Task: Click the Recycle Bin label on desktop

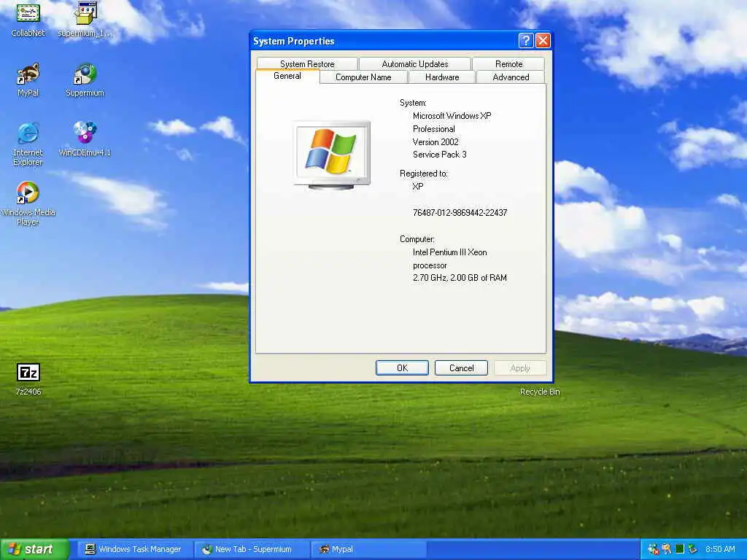Action: (x=540, y=392)
